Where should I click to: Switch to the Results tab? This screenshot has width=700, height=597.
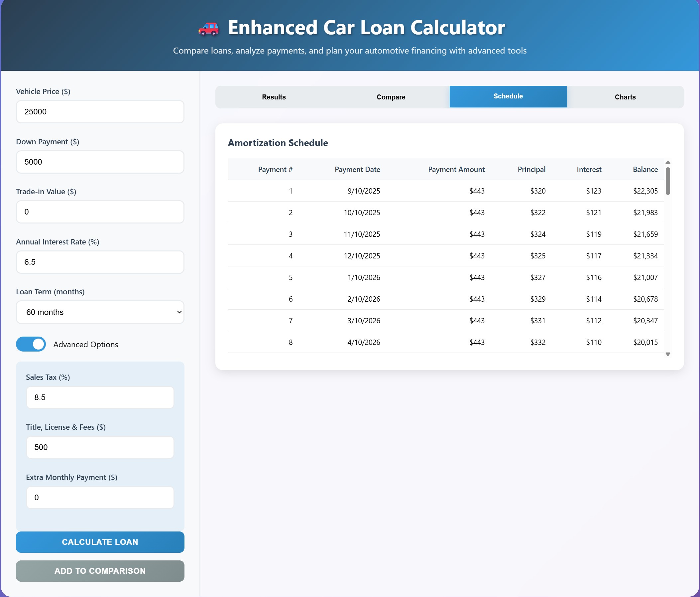tap(273, 97)
